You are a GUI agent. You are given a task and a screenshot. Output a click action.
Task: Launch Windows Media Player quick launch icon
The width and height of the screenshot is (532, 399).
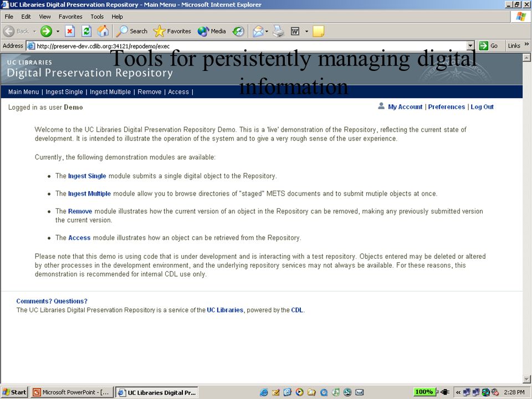tap(299, 392)
